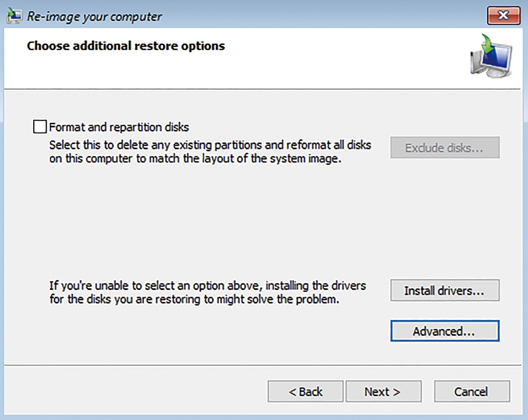This screenshot has width=528, height=420.
Task: Click the 'Choose additional restore options' heading
Action: (x=126, y=46)
